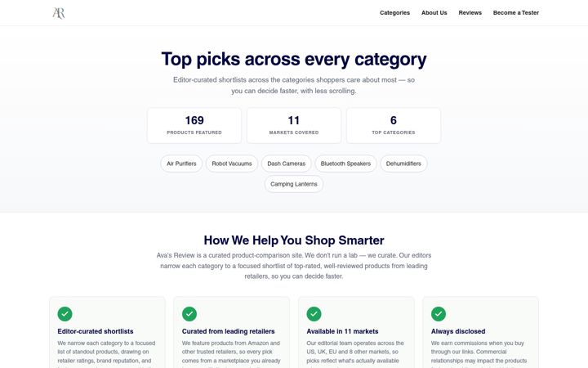The image size is (588, 368).
Task: Click the 6 Top Categories stat card
Action: [394, 125]
